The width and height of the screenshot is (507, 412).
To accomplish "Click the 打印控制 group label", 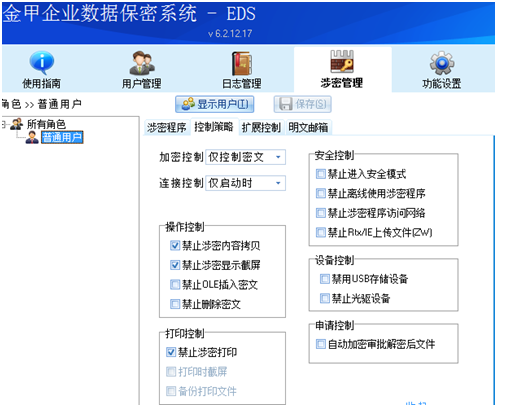I will click(x=185, y=333).
